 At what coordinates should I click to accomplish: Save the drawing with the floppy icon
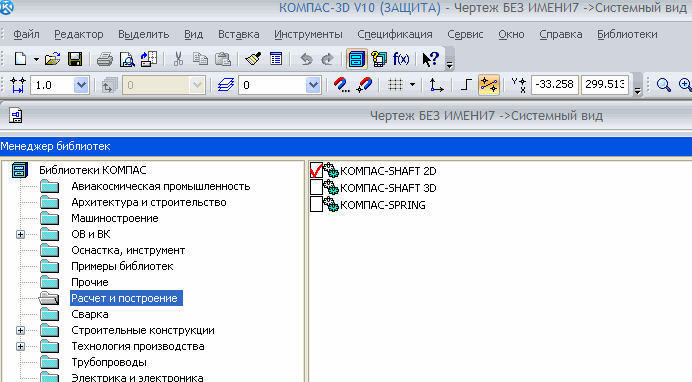pos(75,59)
